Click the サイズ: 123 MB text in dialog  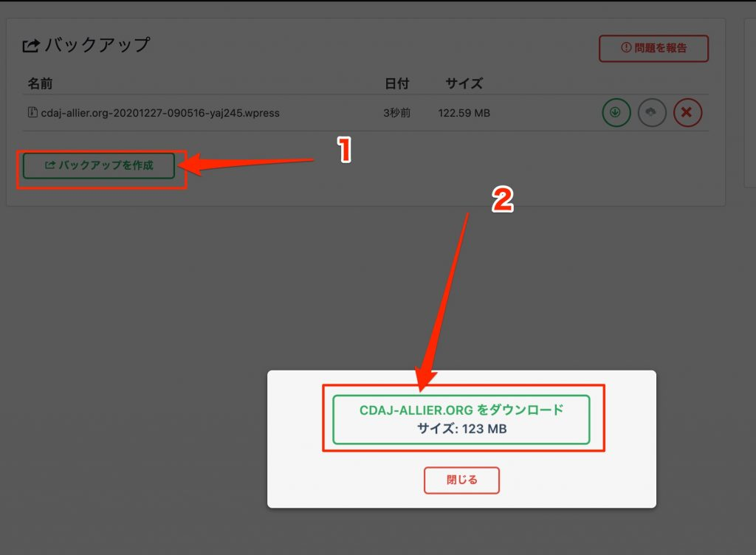coord(461,428)
